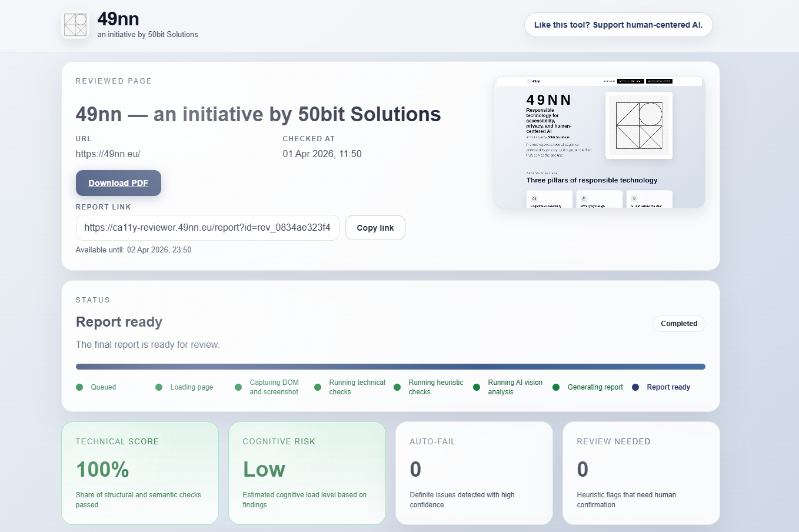
Task: Click the Running heuristic checks indicator
Action: (x=398, y=387)
